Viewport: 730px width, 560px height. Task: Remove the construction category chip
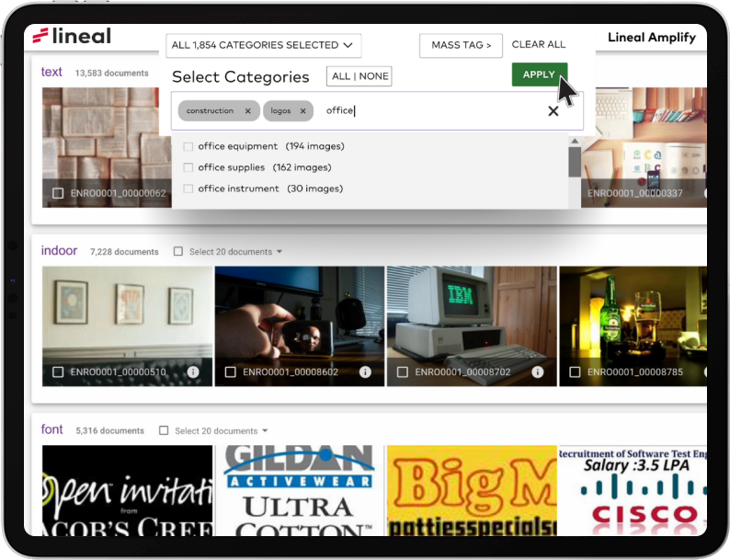[247, 111]
